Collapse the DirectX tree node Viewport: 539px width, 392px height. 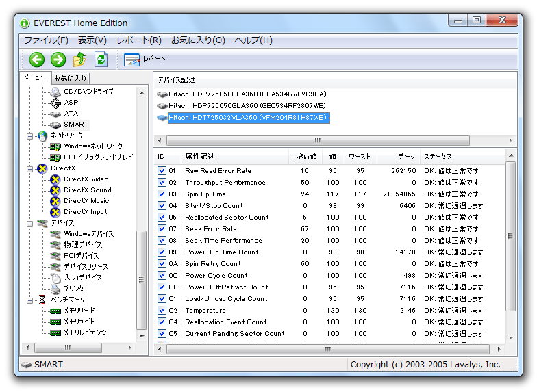(x=30, y=169)
